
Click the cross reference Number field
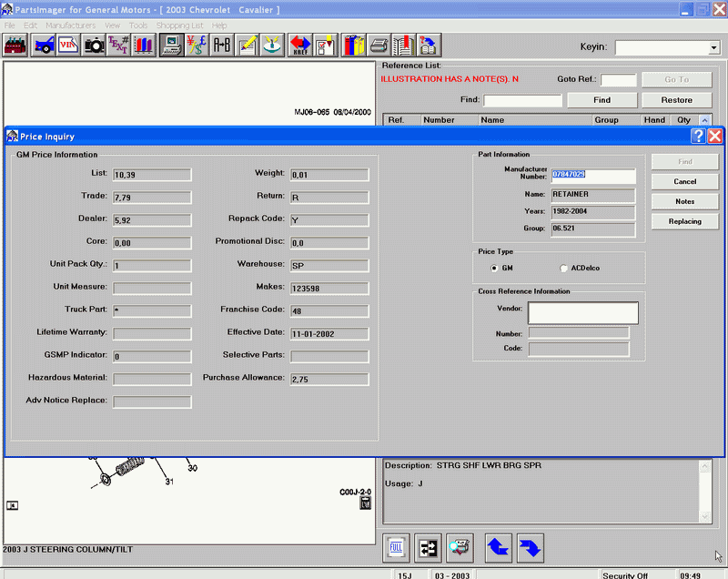pos(579,333)
